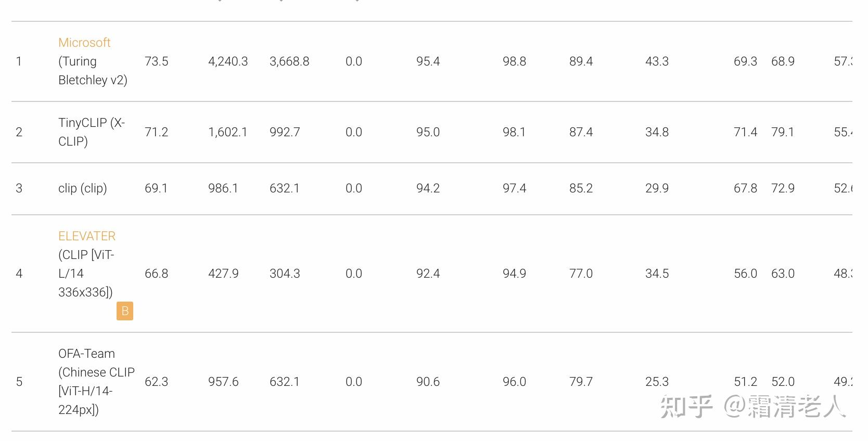Click the 957.6 value in OFA-Team row
The image size is (868, 441).
[x=223, y=382]
